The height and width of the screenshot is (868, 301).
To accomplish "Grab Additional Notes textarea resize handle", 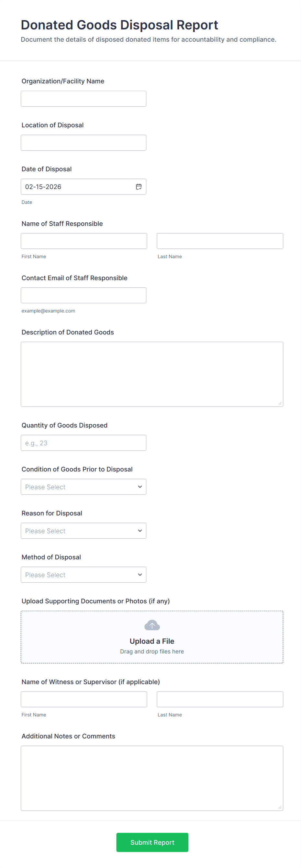I will pyautogui.click(x=280, y=807).
